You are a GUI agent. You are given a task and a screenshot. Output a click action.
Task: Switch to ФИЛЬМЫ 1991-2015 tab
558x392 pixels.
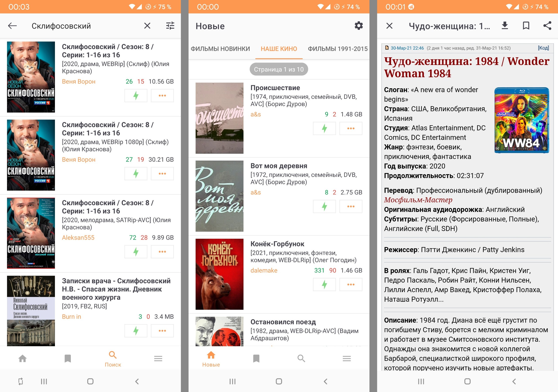tap(338, 49)
